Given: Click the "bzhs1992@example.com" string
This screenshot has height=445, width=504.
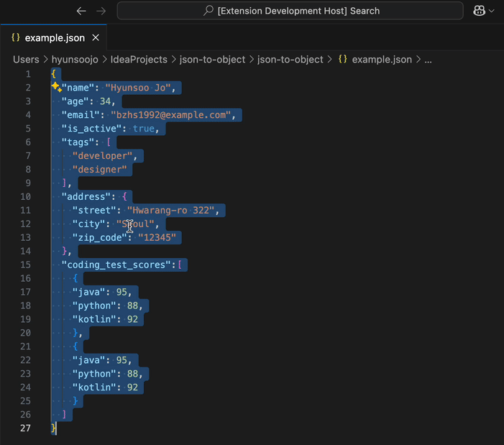Looking at the screenshot, I should click(170, 115).
